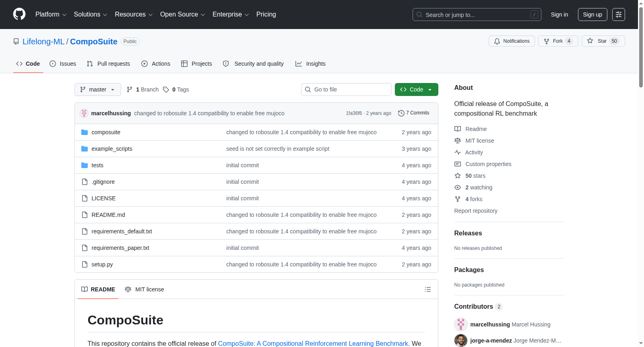Image resolution: width=644 pixels, height=347 pixels.
Task: Click the tag icon next to 0 Tags
Action: point(166,89)
